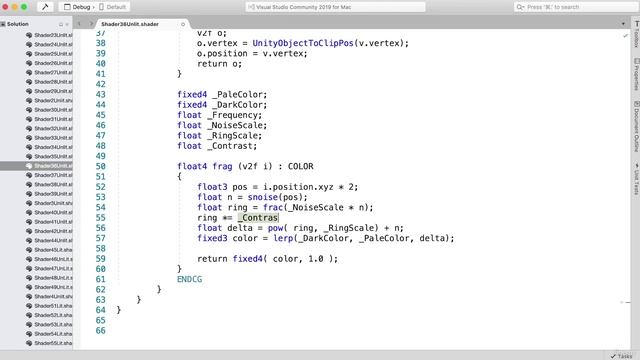The width and height of the screenshot is (640, 360).
Task: Close the Shader36Unlit.shader tab
Action: point(183,24)
